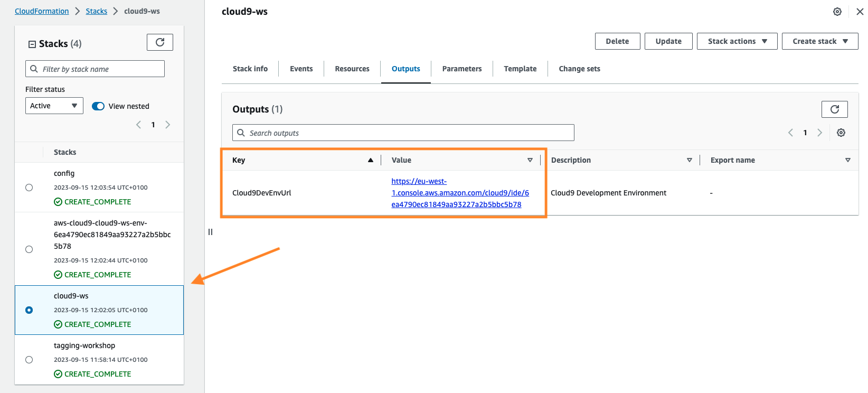Click the Search outputs magnifier icon
The image size is (868, 393).
241,133
